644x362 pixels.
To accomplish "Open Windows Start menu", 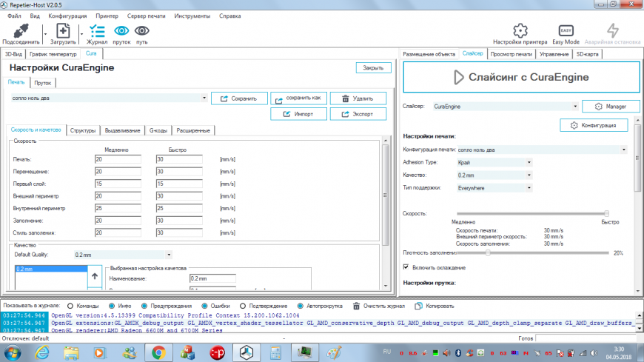I will click(x=13, y=353).
